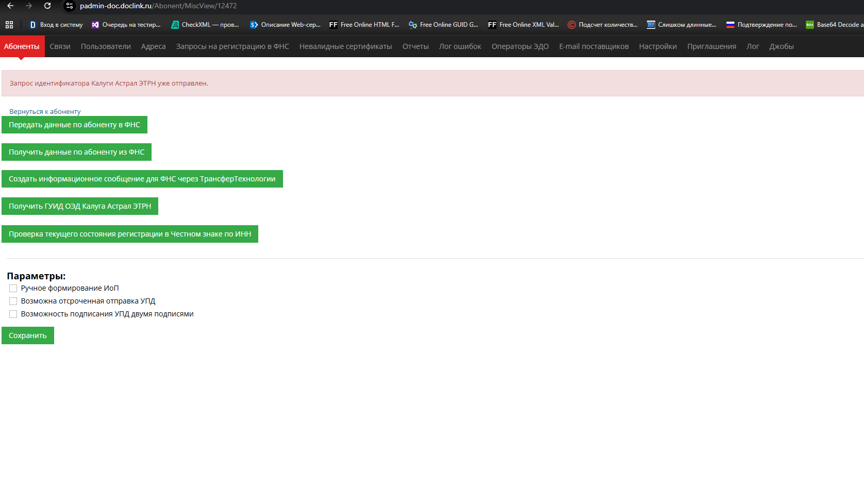
Task: Click 'Получить ГУИД ОЭД Калуга Астрал ЭТРН'
Action: pos(80,206)
